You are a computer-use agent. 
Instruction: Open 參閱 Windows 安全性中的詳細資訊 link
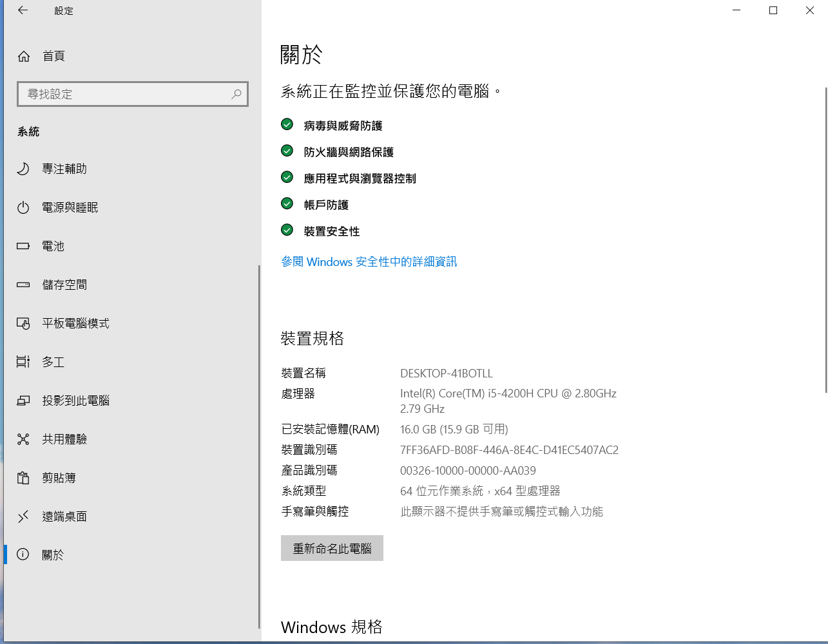[369, 261]
